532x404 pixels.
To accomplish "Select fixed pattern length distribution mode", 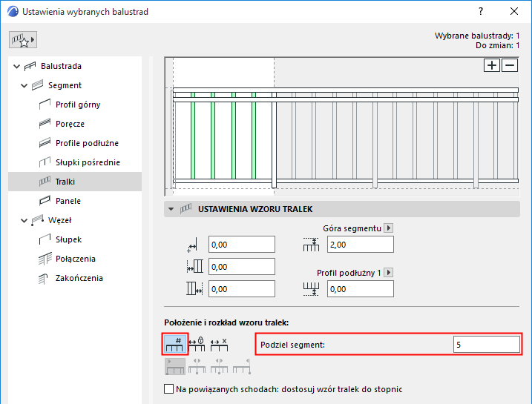I will (197, 345).
